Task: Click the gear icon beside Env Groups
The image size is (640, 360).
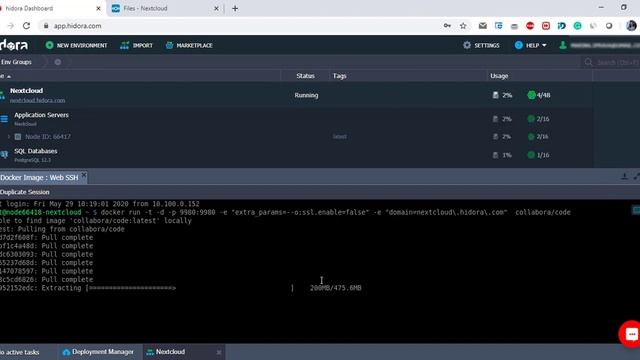Action: pyautogui.click(x=58, y=62)
